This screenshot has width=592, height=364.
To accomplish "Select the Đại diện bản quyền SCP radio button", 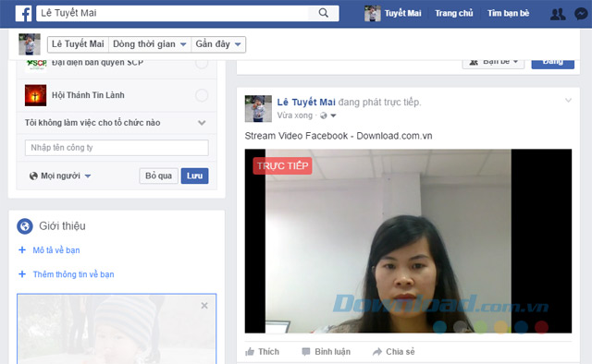I will 202,64.
